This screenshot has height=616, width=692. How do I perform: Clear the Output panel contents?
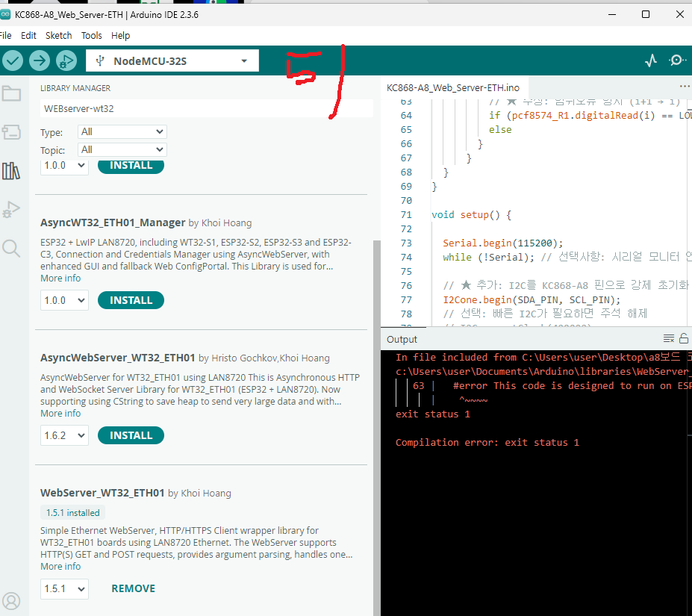[x=669, y=339]
